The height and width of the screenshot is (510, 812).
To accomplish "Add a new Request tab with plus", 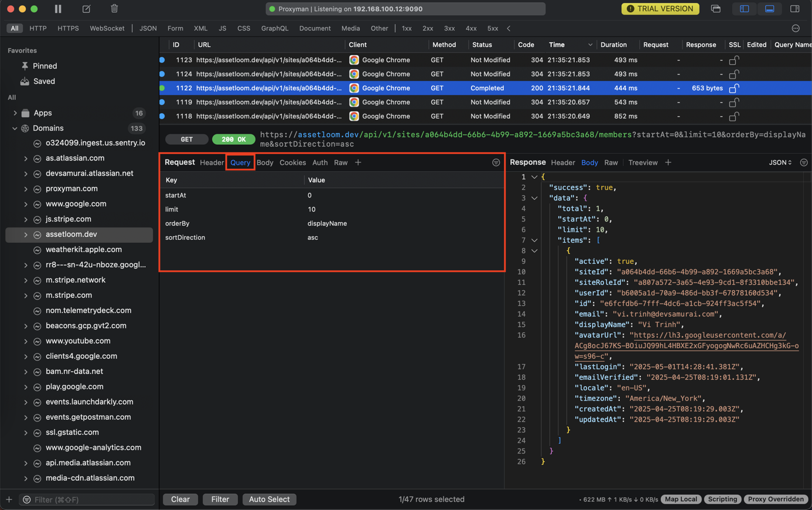I will pos(358,162).
